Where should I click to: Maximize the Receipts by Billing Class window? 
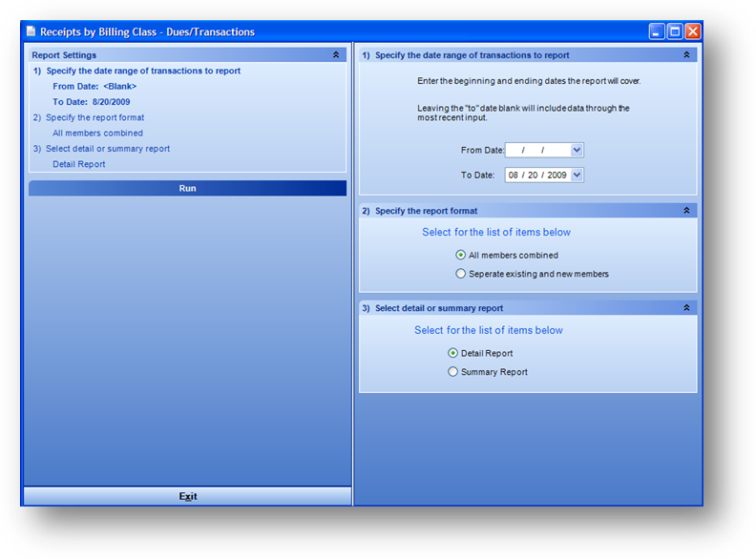click(675, 31)
